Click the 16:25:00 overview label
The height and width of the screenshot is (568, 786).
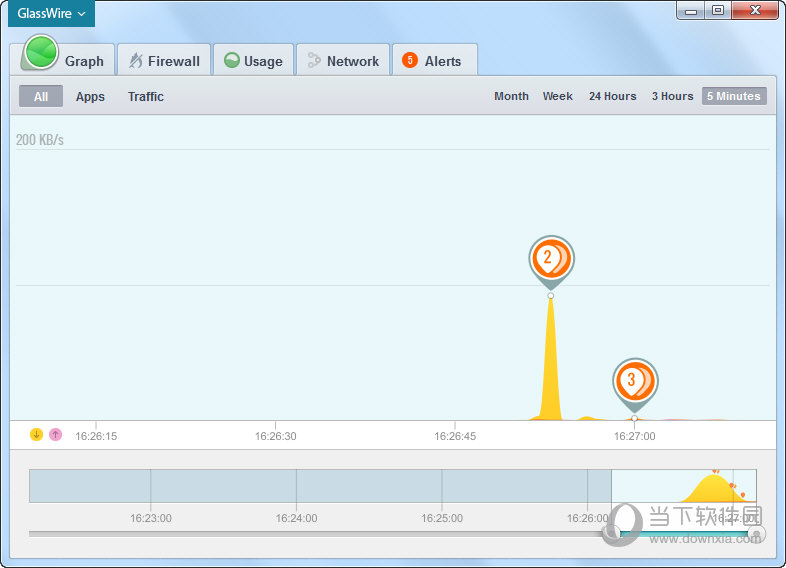point(442,518)
